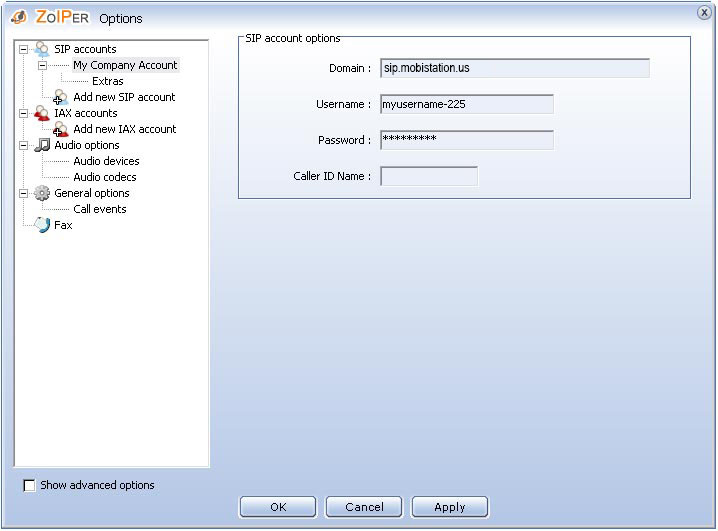718x531 pixels.
Task: Open Audio devices settings
Action: click(x=106, y=161)
